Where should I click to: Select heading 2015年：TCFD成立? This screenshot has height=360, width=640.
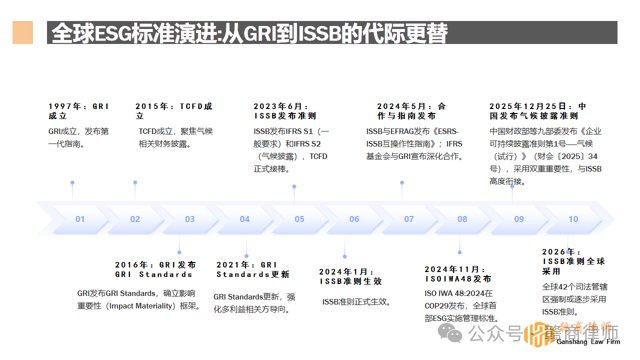[x=174, y=111]
